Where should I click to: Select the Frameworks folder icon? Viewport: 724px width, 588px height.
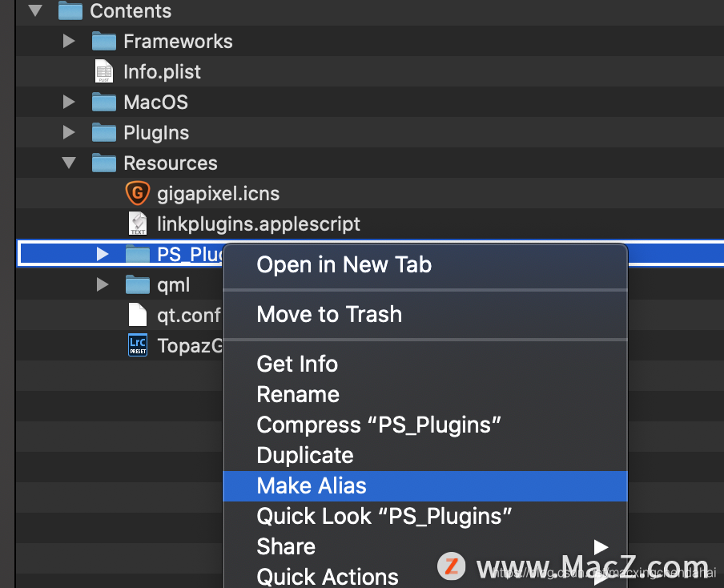point(104,41)
